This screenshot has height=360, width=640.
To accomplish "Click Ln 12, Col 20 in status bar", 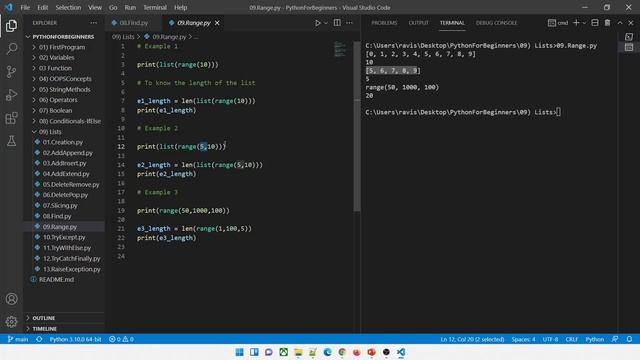I will 472,339.
